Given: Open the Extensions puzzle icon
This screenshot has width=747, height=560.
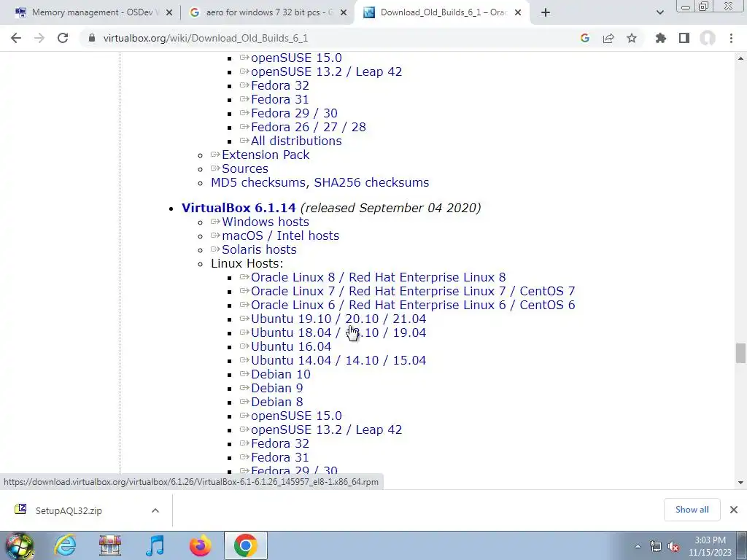Looking at the screenshot, I should pyautogui.click(x=660, y=38).
